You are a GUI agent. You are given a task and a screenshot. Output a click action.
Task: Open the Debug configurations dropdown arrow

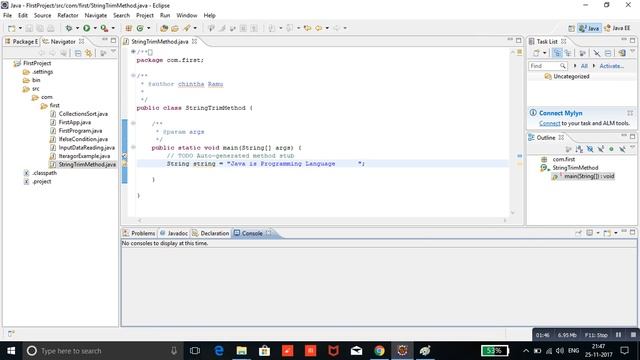(77, 28)
